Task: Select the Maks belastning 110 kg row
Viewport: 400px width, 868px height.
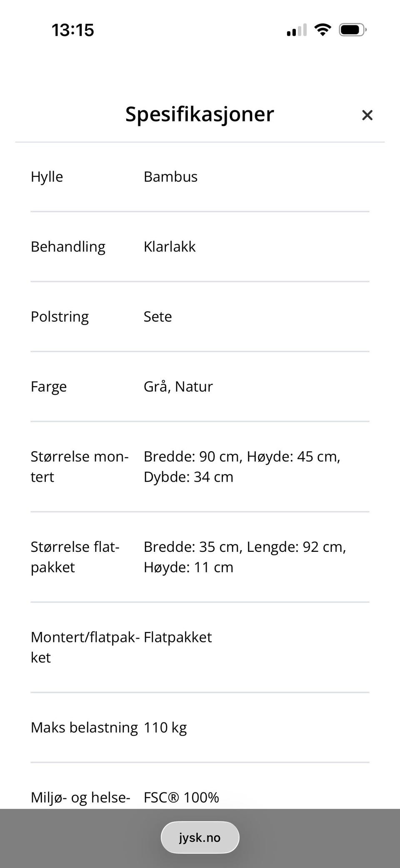Action: pyautogui.click(x=108, y=727)
